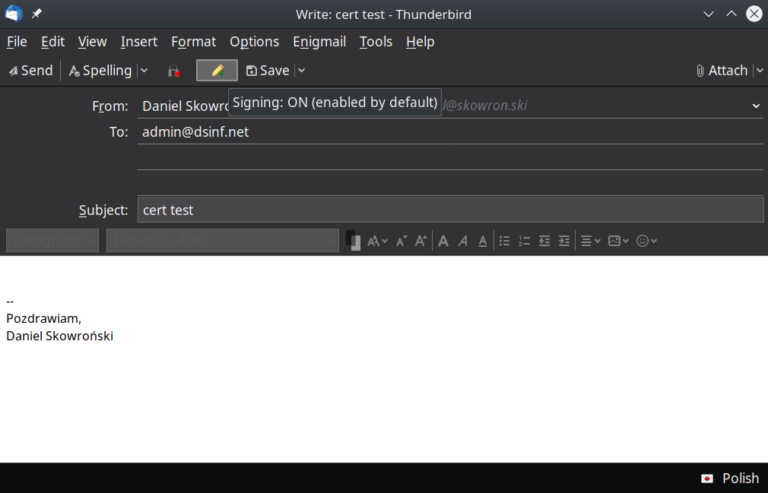The image size is (768, 493).
Task: Click the Pozdrawiam, line in message body
Action: [x=44, y=318]
